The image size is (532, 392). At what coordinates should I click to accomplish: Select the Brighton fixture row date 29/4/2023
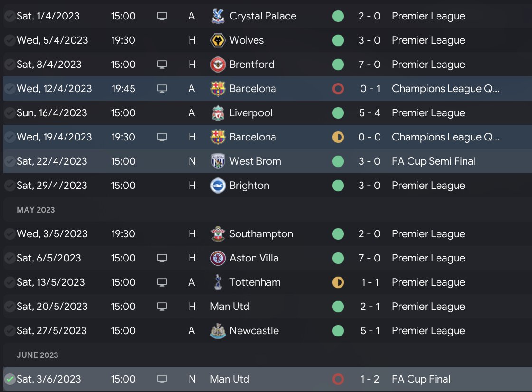52,186
